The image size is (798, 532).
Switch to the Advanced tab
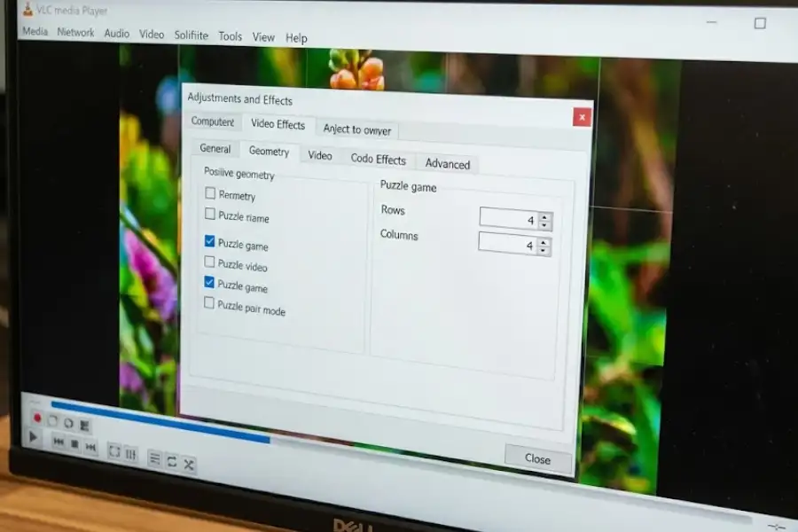coord(447,164)
